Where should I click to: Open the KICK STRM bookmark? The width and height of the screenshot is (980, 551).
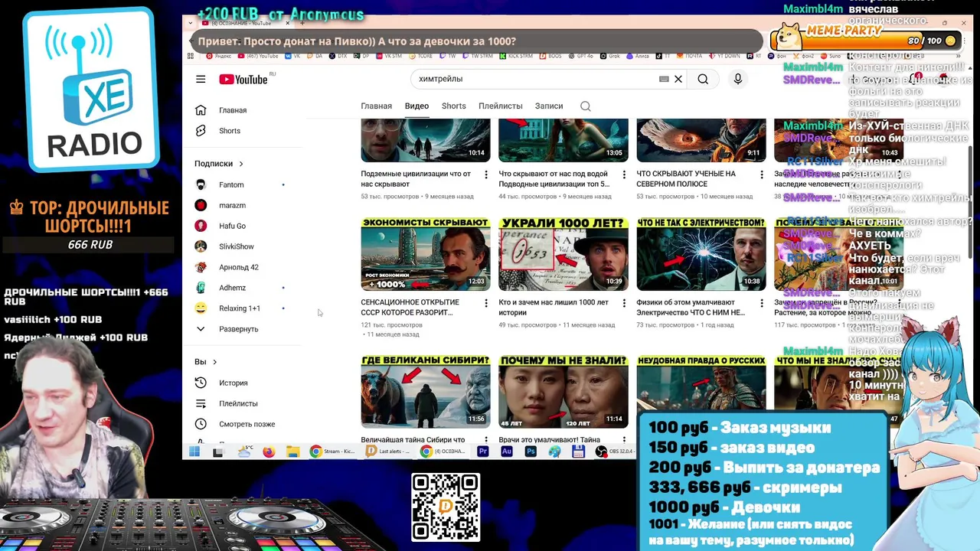pyautogui.click(x=517, y=56)
